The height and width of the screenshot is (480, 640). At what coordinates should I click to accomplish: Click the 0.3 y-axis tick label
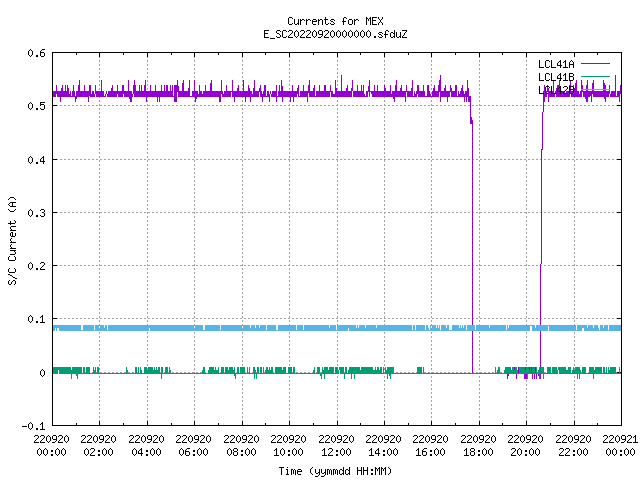click(37, 213)
